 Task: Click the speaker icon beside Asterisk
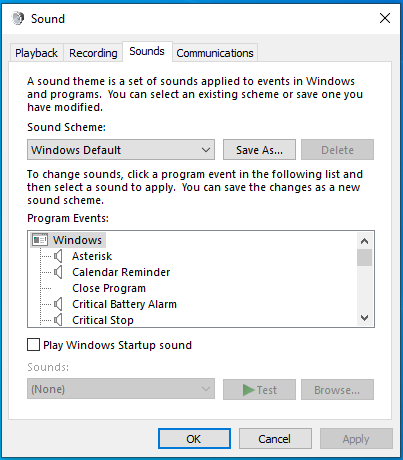[58, 256]
